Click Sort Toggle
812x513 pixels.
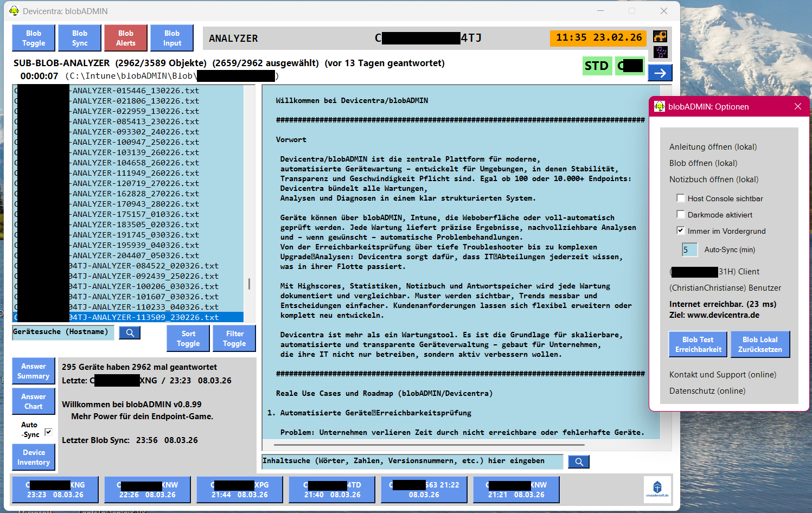point(188,338)
